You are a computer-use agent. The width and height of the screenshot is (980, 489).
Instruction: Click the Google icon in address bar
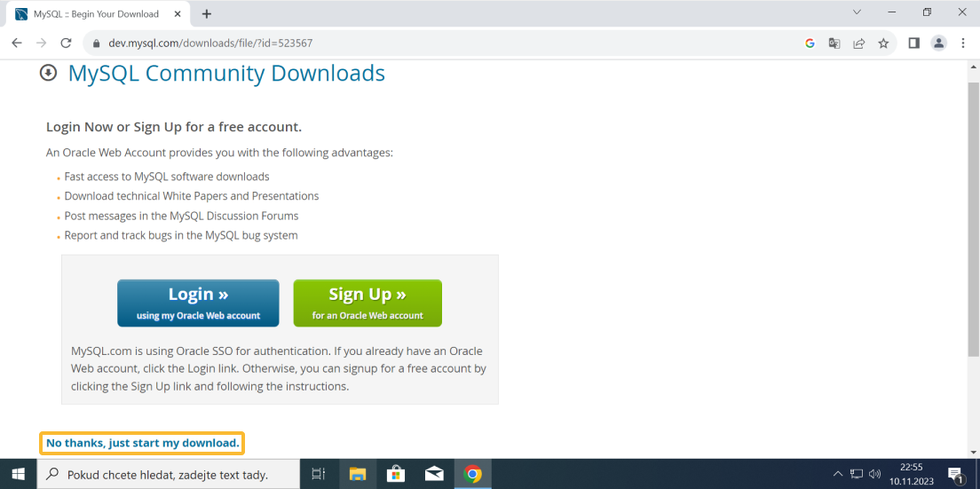(x=810, y=43)
